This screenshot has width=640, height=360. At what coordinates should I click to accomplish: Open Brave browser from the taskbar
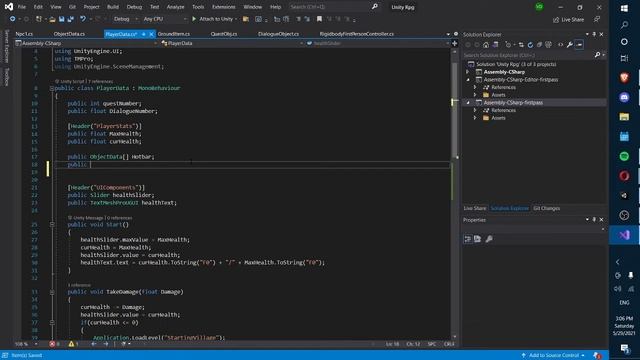[x=624, y=78]
